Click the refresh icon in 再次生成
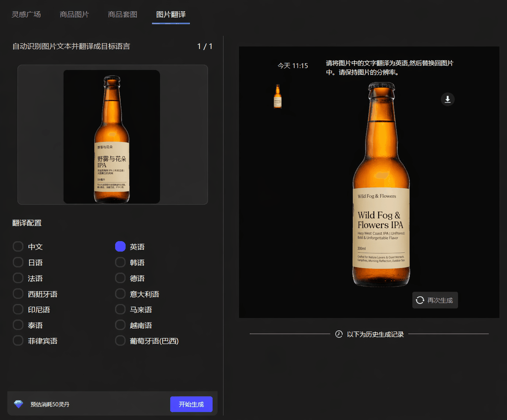The width and height of the screenshot is (507, 420). 420,300
